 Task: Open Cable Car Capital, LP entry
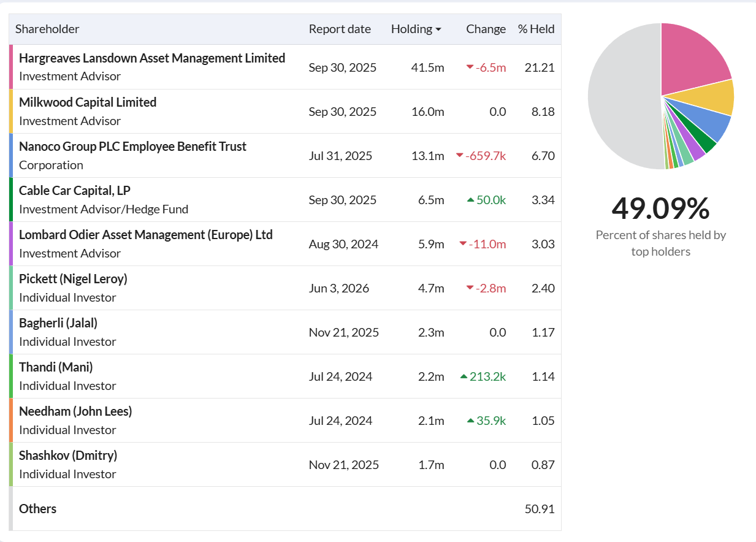click(75, 191)
